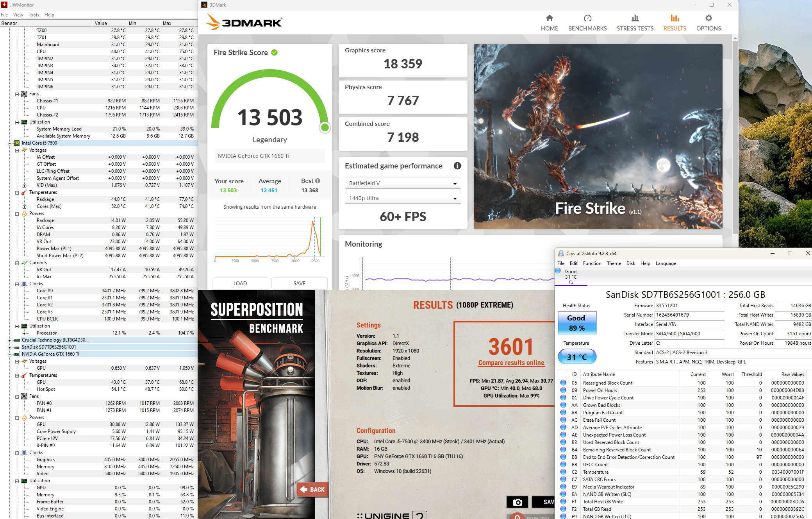Click Compare results online link
The image size is (812, 519).
511,363
